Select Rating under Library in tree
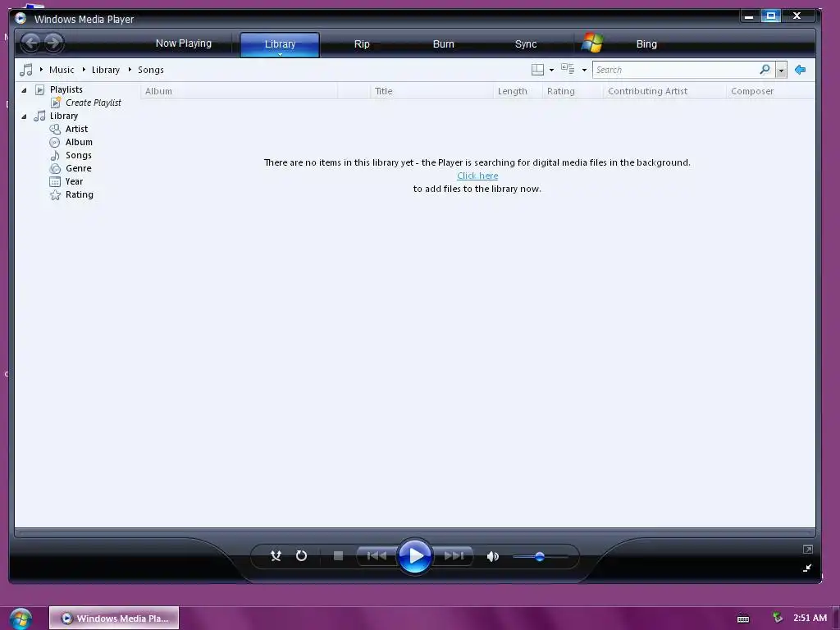Image resolution: width=840 pixels, height=630 pixels. [80, 194]
